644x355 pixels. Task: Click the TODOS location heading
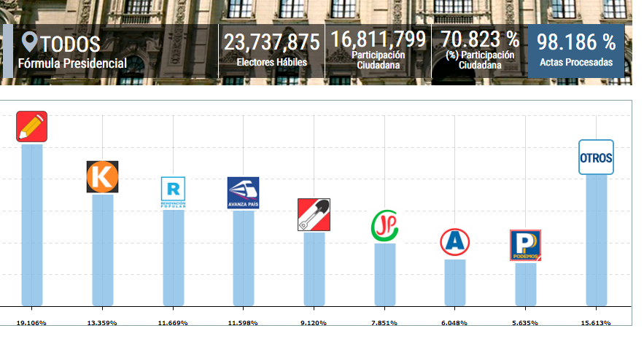pos(70,44)
